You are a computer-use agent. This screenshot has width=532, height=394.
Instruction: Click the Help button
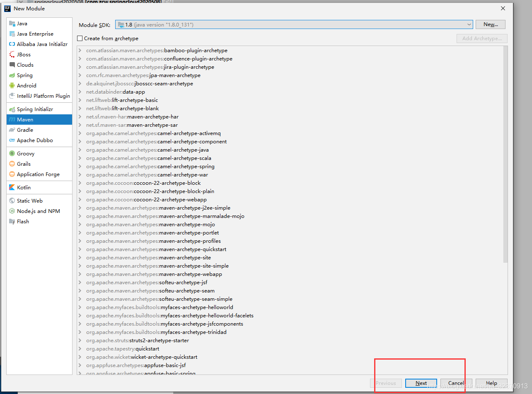pyautogui.click(x=491, y=383)
